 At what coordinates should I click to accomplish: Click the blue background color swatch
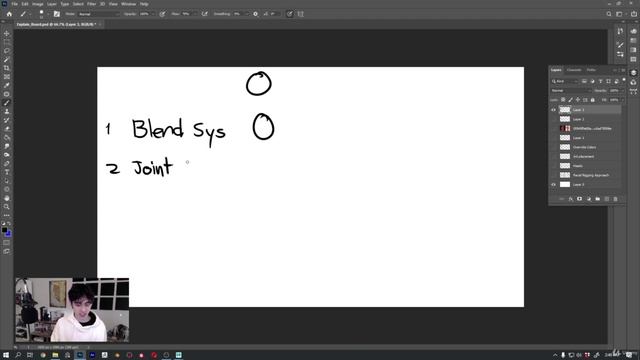click(9, 234)
